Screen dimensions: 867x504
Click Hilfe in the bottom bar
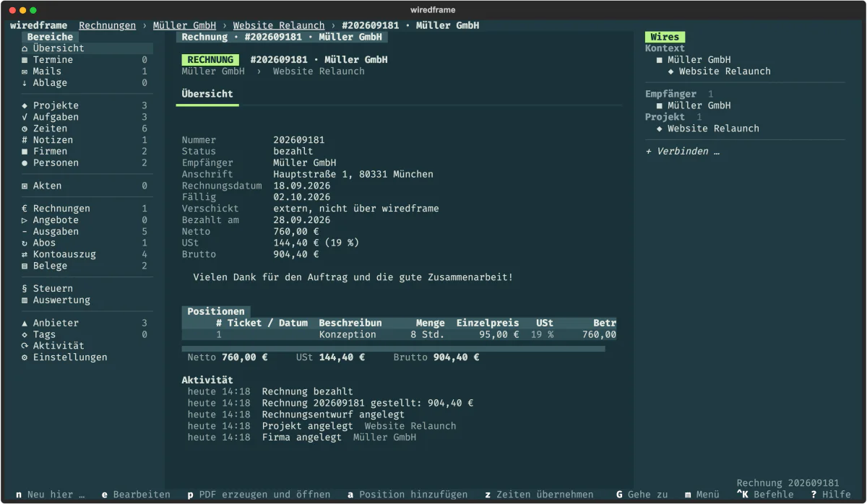pos(831,495)
